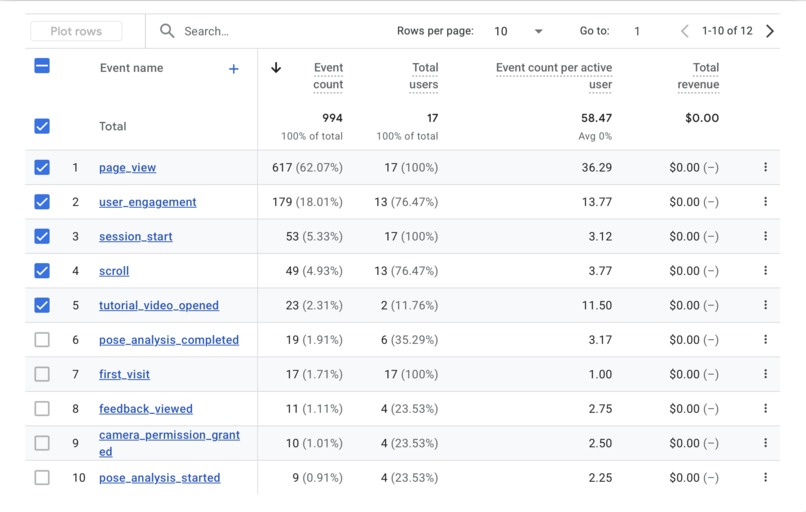The height and width of the screenshot is (512, 806).
Task: Check the pose_analysis_completed row checkbox
Action: tap(42, 339)
